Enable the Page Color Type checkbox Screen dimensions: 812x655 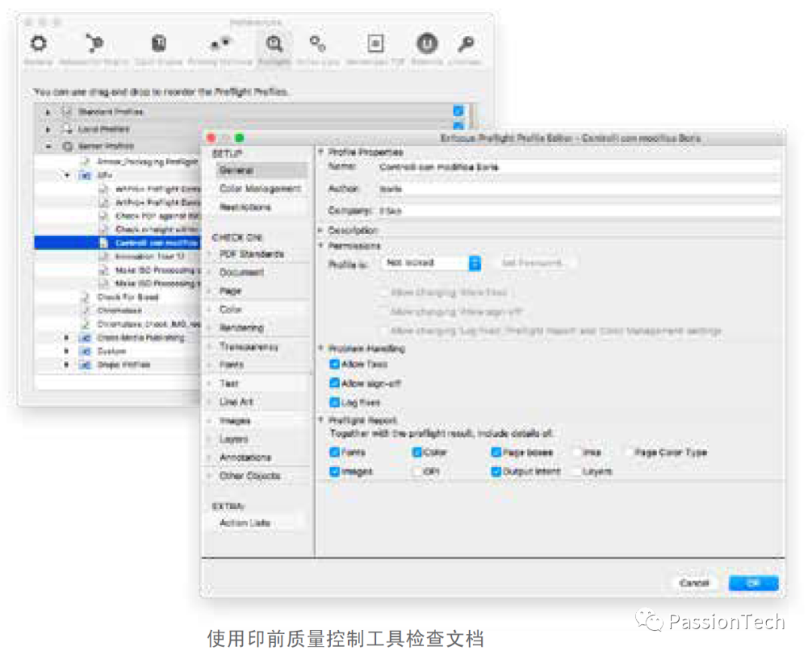click(629, 452)
